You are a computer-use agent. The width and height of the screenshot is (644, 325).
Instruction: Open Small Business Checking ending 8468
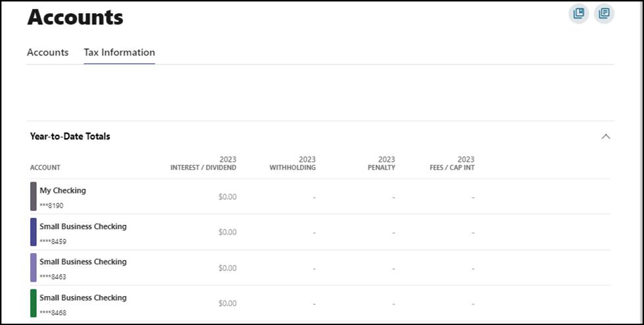(x=83, y=297)
